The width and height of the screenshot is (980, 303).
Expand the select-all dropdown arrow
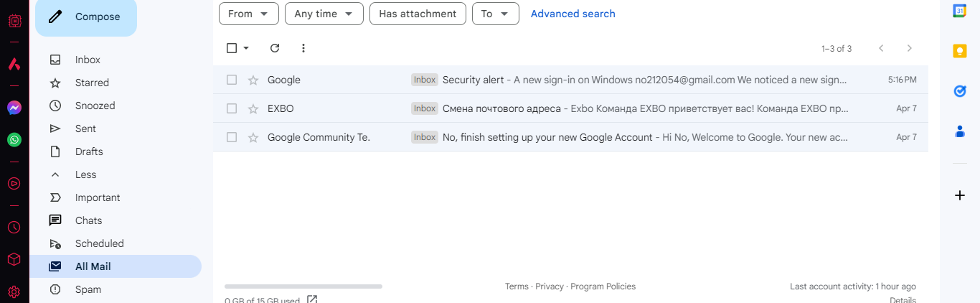pyautogui.click(x=246, y=48)
